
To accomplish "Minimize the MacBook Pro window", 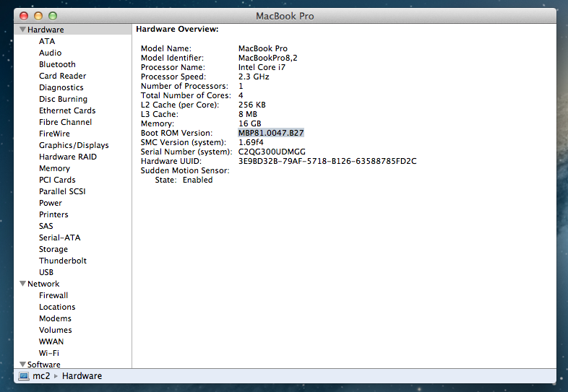I will (x=38, y=16).
